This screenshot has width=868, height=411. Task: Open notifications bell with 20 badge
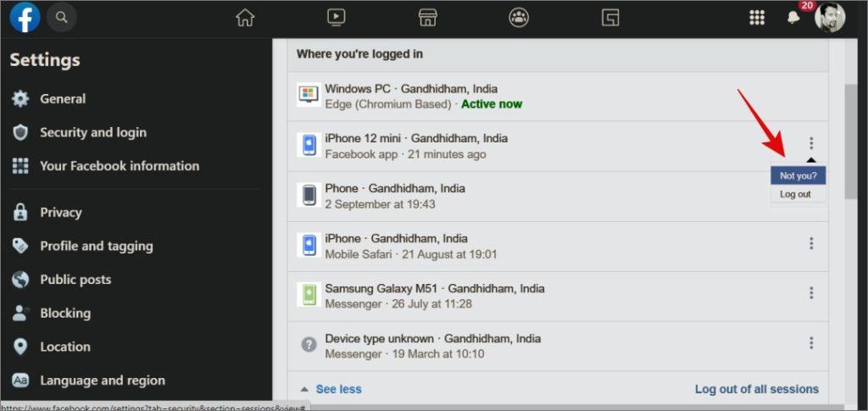[793, 18]
